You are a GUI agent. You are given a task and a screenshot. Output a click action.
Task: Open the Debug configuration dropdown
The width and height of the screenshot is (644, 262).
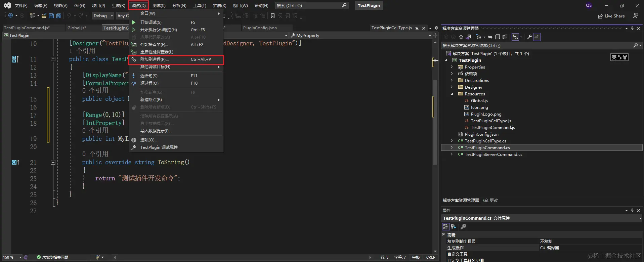[x=103, y=15]
